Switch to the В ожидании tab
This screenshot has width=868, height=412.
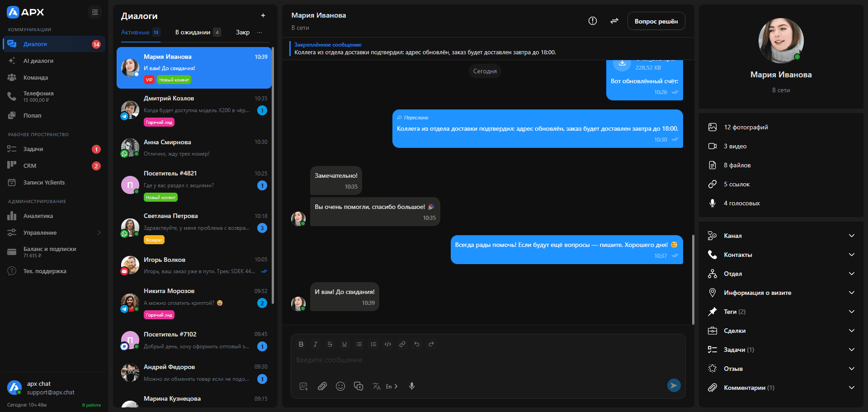click(193, 32)
